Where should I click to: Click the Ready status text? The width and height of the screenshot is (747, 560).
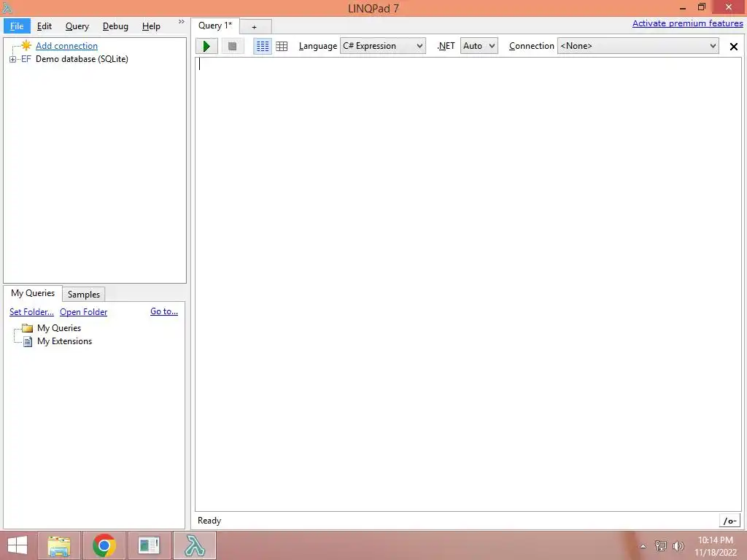pyautogui.click(x=209, y=521)
